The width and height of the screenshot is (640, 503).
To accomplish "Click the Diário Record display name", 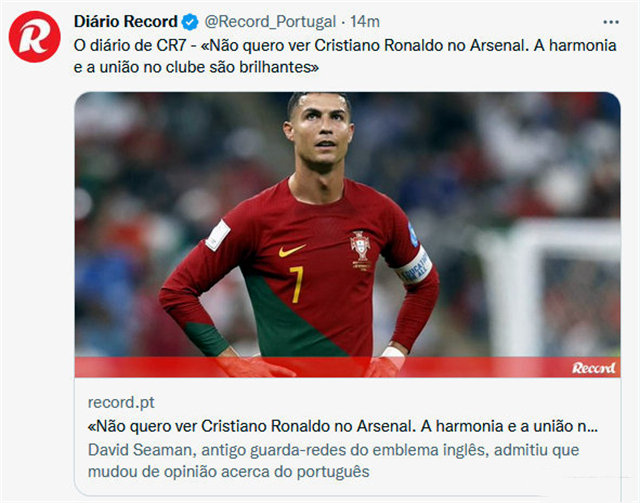I will (x=126, y=22).
